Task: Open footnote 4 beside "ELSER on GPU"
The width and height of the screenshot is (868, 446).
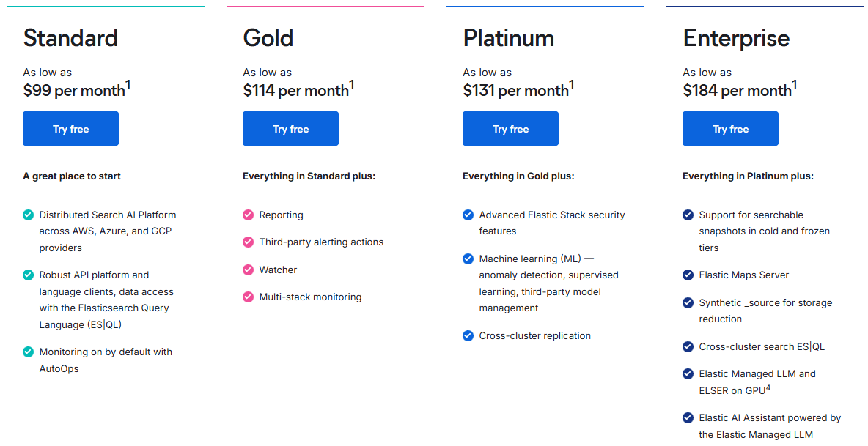Action: click(769, 386)
